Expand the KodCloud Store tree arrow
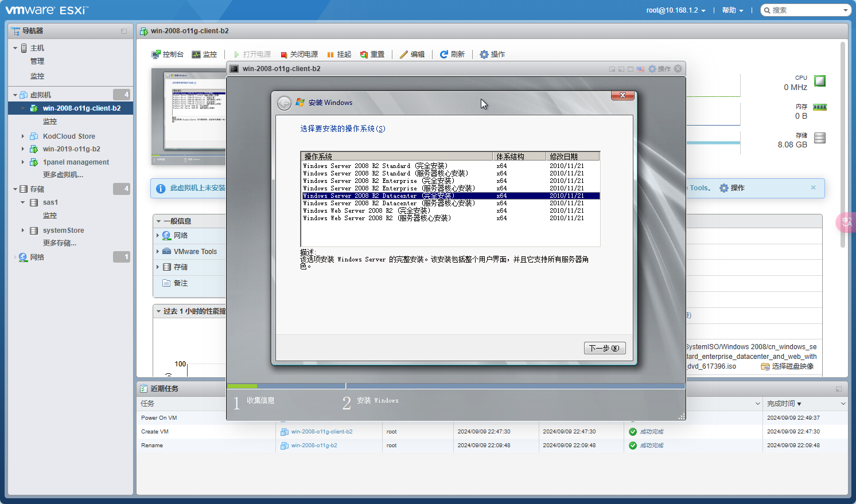This screenshot has width=856, height=504. (x=23, y=136)
